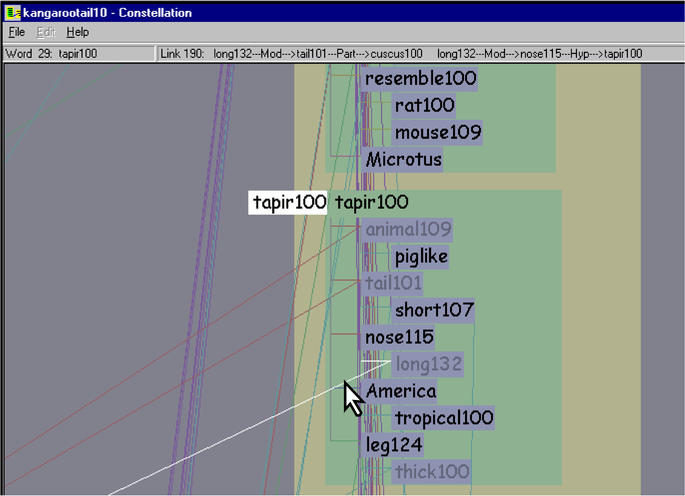Select the nose115 word node

point(399,337)
